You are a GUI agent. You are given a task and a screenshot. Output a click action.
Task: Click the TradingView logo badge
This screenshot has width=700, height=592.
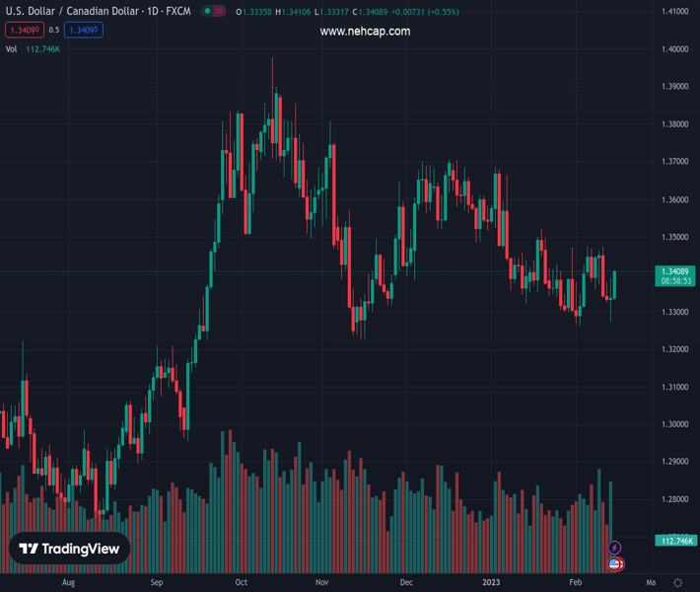69,550
